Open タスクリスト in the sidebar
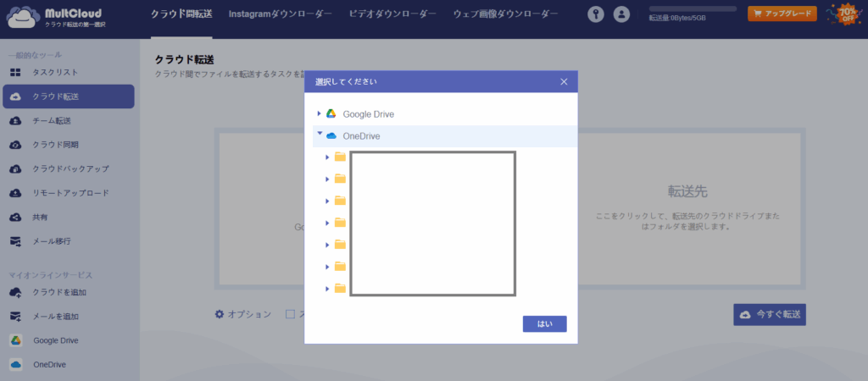Image resolution: width=868 pixels, height=381 pixels. coord(55,73)
